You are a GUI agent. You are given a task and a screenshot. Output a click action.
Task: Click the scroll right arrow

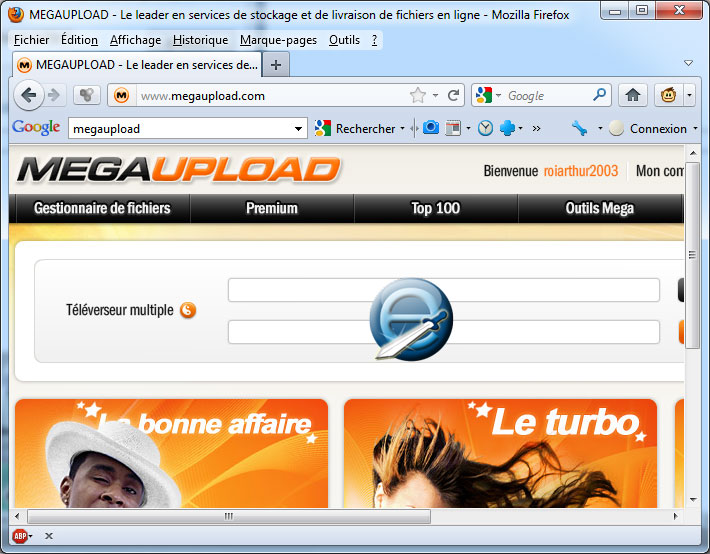676,516
